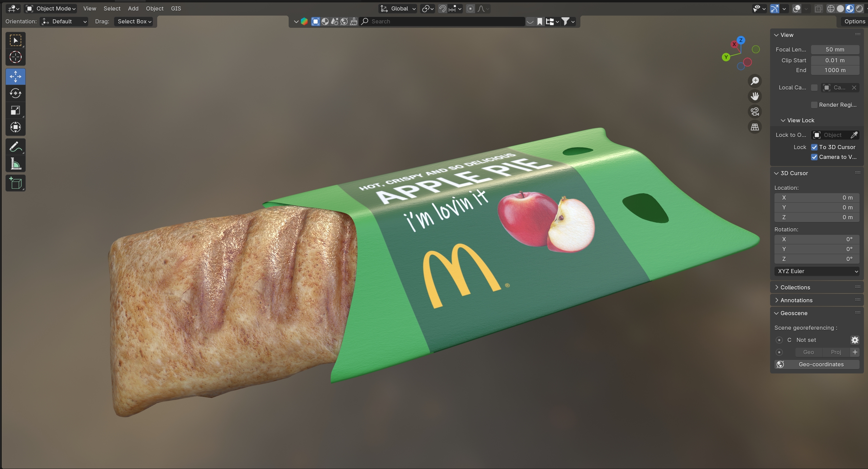Disable Camera to View lock
This screenshot has width=868, height=469.
(814, 157)
